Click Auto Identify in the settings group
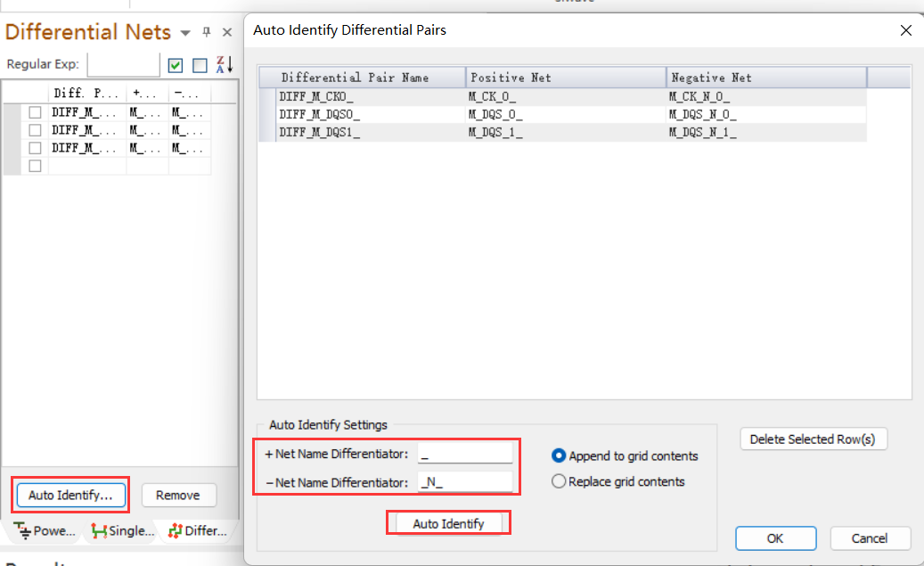The width and height of the screenshot is (924, 566). (448, 523)
